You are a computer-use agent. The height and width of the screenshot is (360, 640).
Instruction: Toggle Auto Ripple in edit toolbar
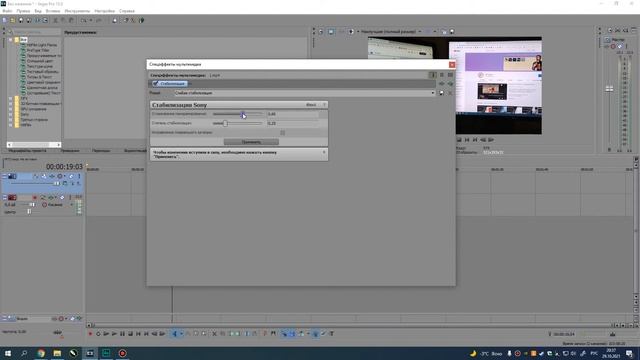tap(301, 334)
